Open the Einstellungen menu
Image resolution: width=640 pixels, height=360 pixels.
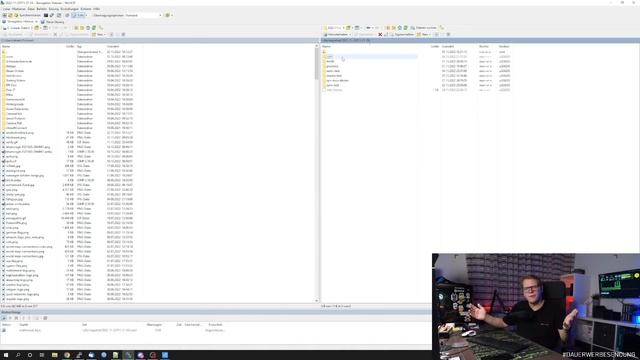(69, 9)
